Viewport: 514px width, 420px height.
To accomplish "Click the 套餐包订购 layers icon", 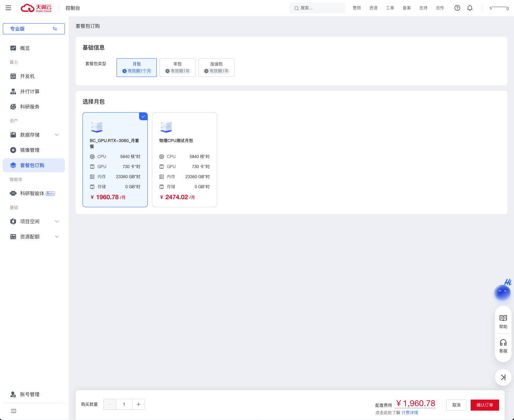I will 13,165.
